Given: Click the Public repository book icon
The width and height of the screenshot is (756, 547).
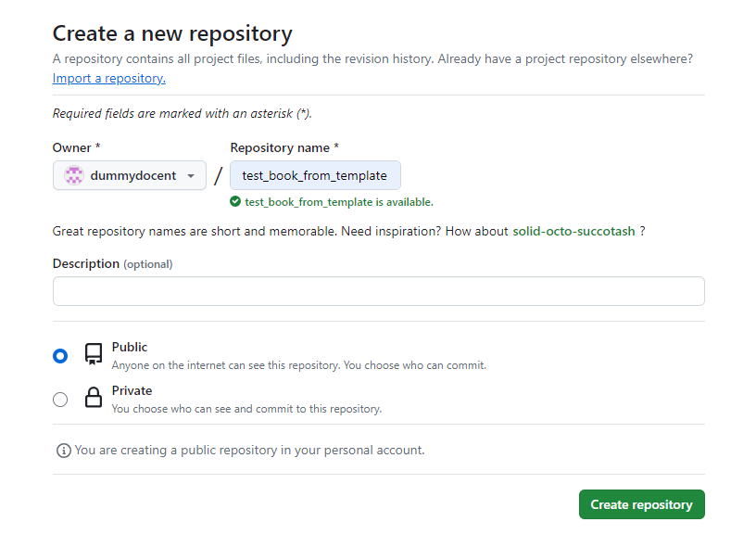Looking at the screenshot, I should tap(93, 353).
